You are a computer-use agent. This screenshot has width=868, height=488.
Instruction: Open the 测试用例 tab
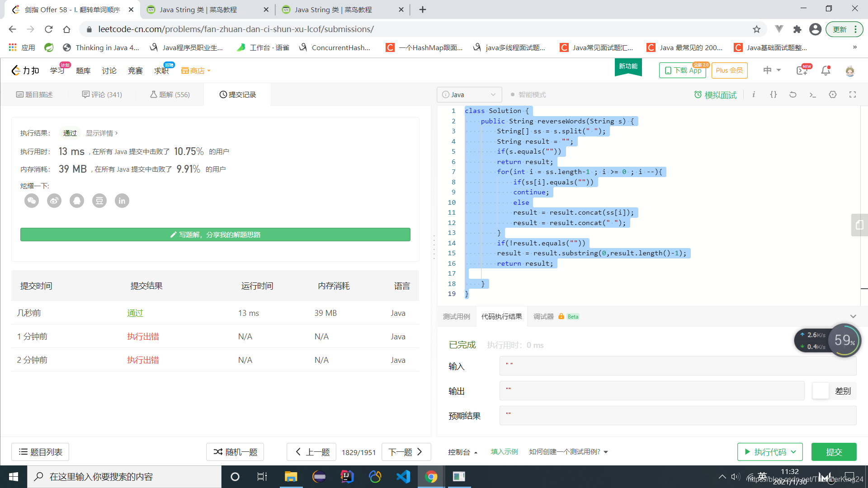(456, 316)
